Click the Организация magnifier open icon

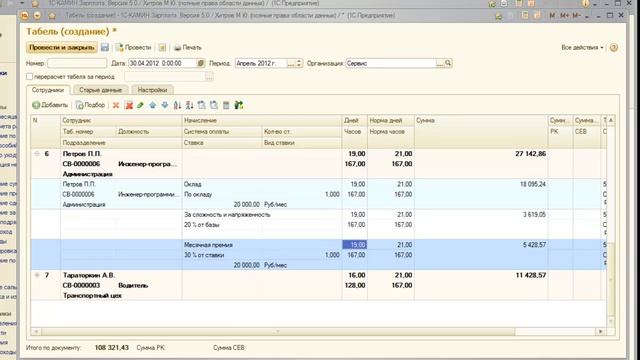pyautogui.click(x=448, y=63)
